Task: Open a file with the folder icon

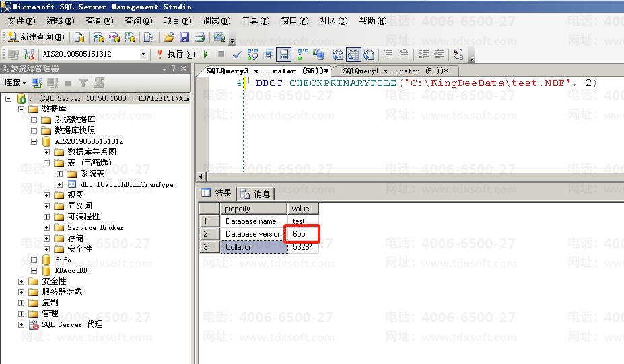Action: click(169, 37)
